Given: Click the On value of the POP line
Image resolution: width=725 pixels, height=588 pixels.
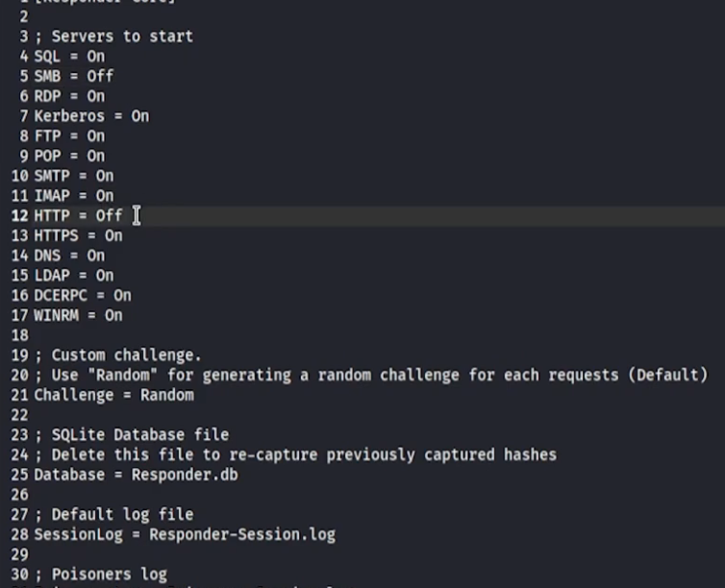Looking at the screenshot, I should [x=95, y=156].
